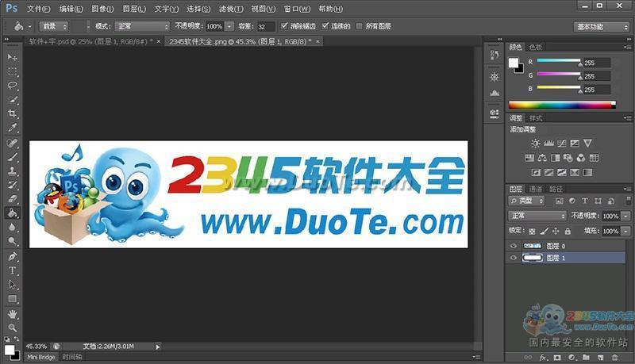Viewport: 635px width, 364px height.
Task: Hide 图层 1 with its eye icon
Action: point(514,258)
